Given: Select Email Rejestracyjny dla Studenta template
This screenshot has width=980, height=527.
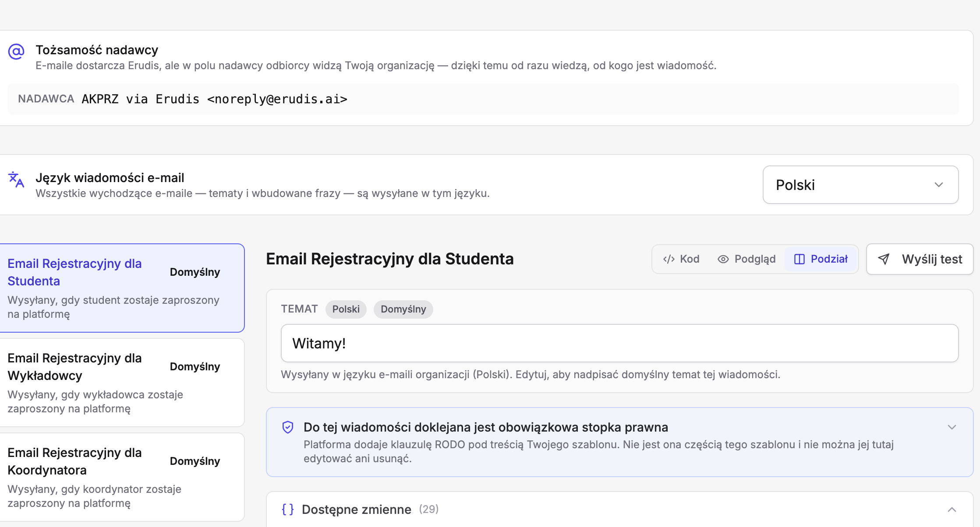Looking at the screenshot, I should click(122, 288).
